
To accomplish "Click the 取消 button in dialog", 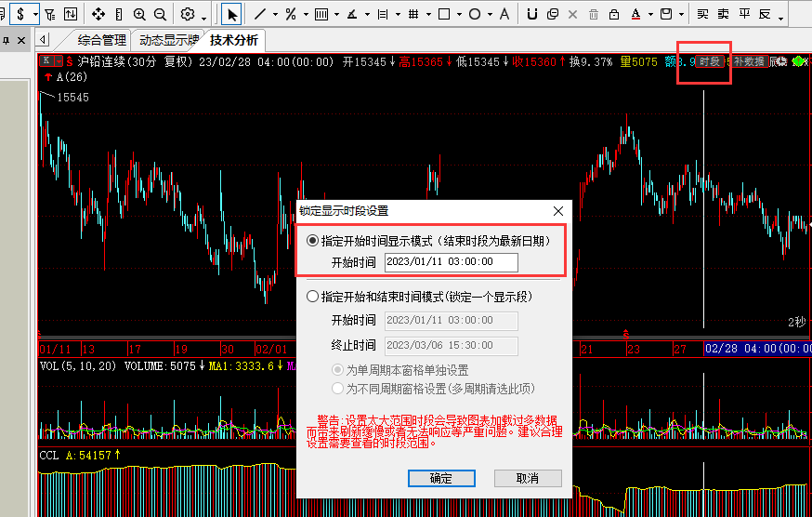I will pos(528,478).
